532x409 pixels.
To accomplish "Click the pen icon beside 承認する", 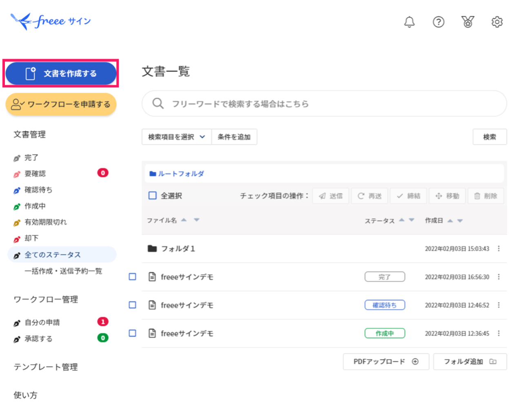I will 17,339.
